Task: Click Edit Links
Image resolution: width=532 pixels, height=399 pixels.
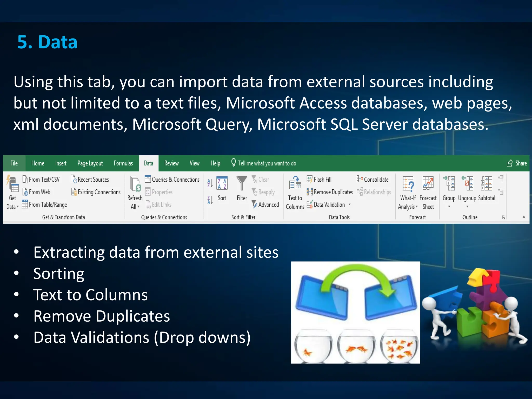Action: click(158, 204)
